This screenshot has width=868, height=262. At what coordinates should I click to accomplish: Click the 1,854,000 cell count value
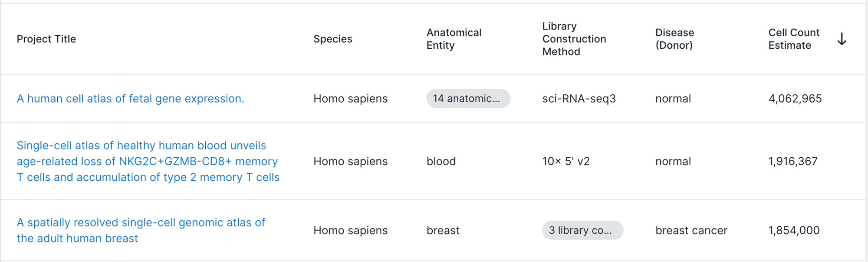click(794, 230)
